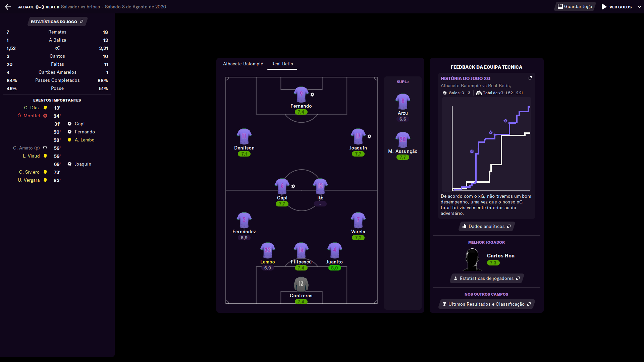Click substitute M. Assunção's shirt

pyautogui.click(x=402, y=139)
